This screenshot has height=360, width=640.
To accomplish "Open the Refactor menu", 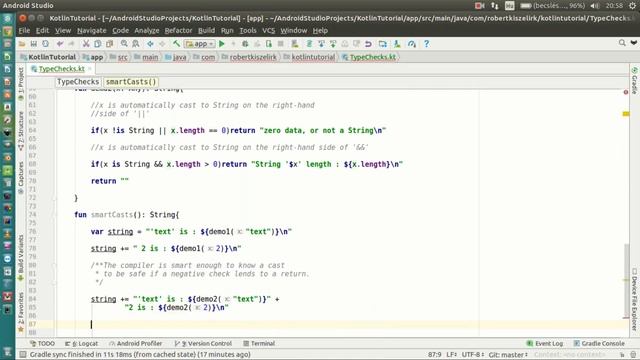I will (178, 31).
